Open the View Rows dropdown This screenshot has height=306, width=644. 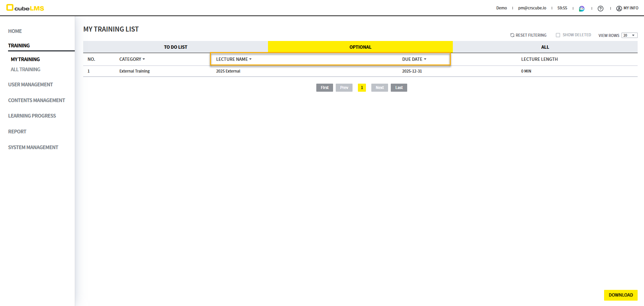(x=629, y=35)
